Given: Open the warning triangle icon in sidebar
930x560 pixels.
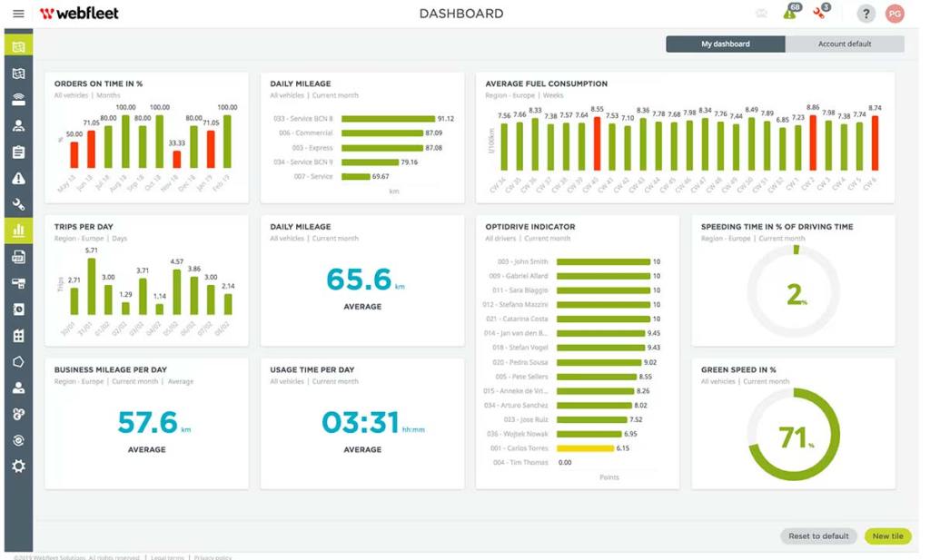Looking at the screenshot, I should click(x=18, y=178).
